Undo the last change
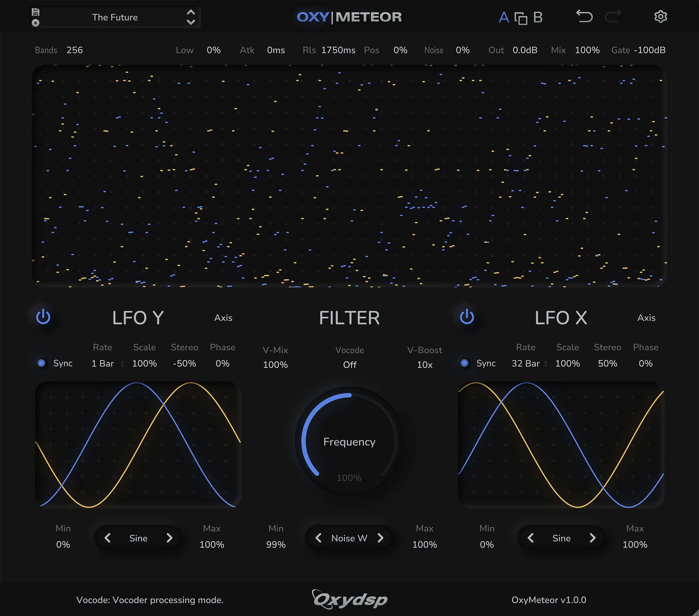Image resolution: width=699 pixels, height=616 pixels. click(585, 17)
